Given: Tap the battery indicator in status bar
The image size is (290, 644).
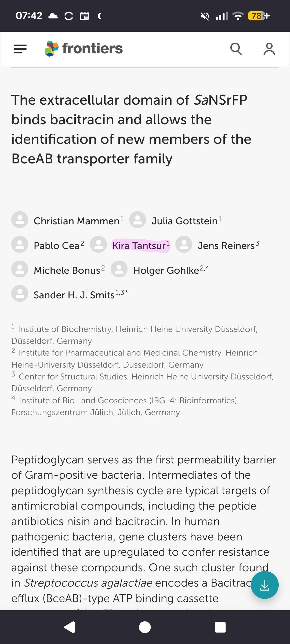Looking at the screenshot, I should (256, 16).
